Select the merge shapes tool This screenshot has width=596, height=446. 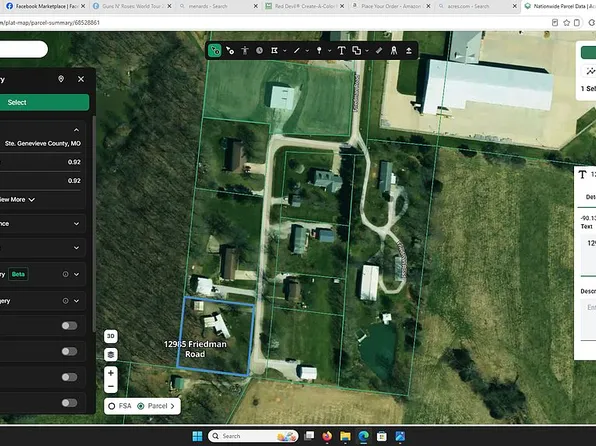tap(357, 50)
